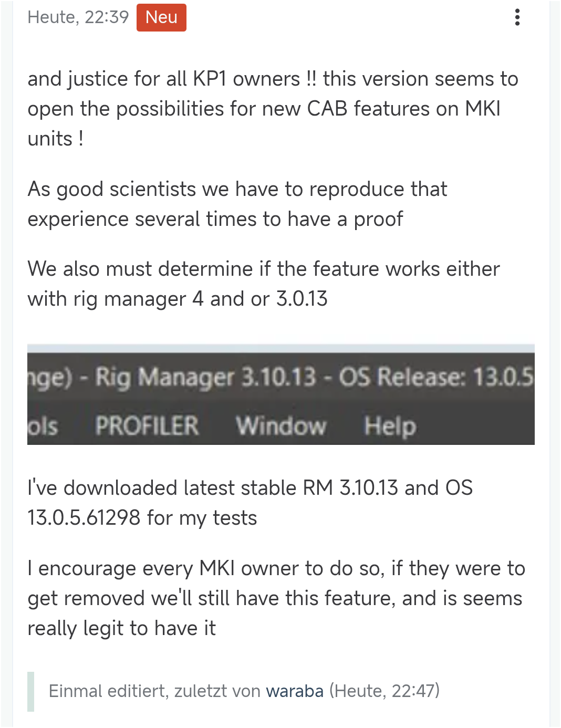Click the 'justice for all KP1 owners' paragraph
This screenshot has height=728, width=561.
pyautogui.click(x=273, y=109)
